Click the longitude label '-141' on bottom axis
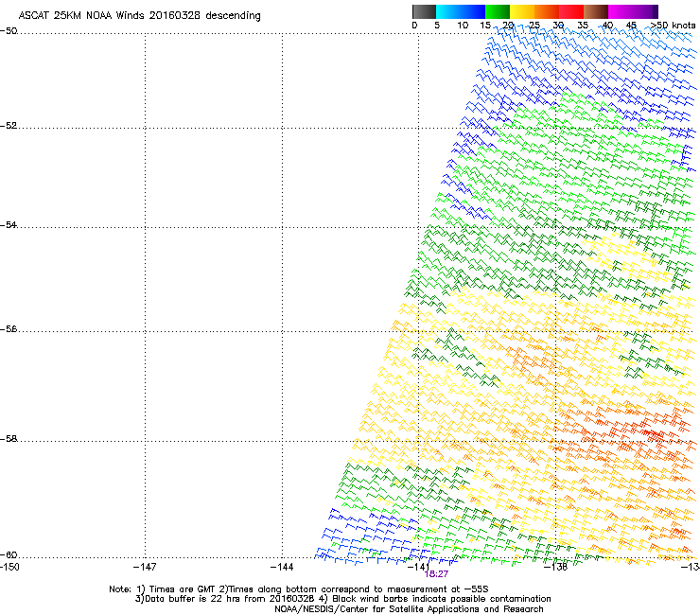This screenshot has height=615, width=700. coord(418,567)
